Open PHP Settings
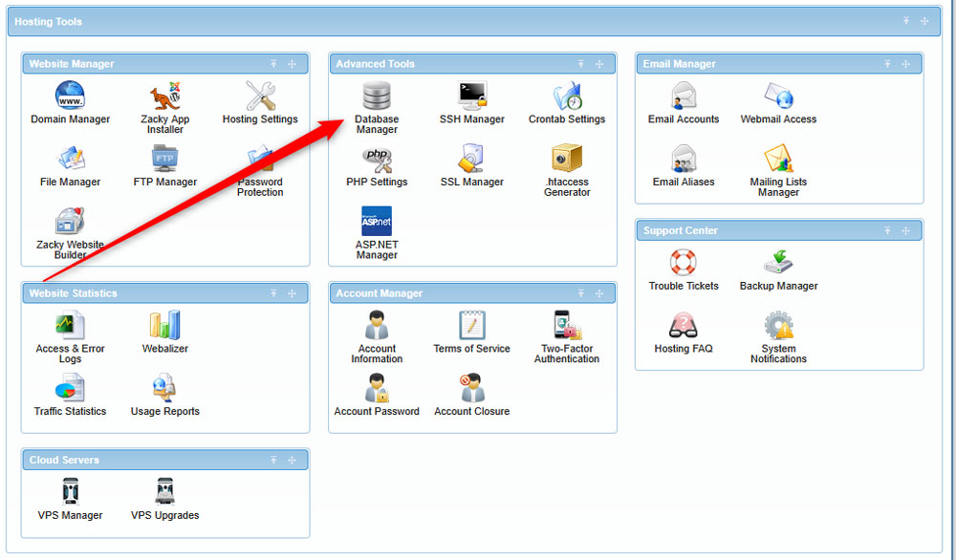 tap(376, 162)
